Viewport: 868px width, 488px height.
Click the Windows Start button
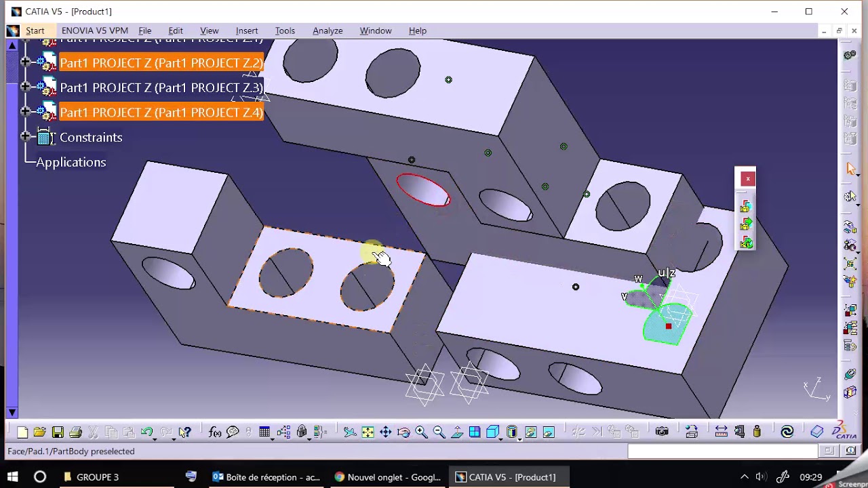point(12,477)
